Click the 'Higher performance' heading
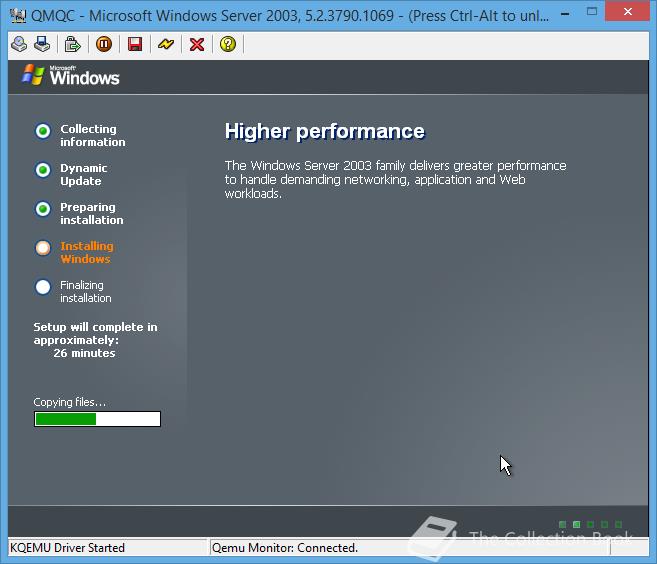657x564 pixels. pos(325,131)
